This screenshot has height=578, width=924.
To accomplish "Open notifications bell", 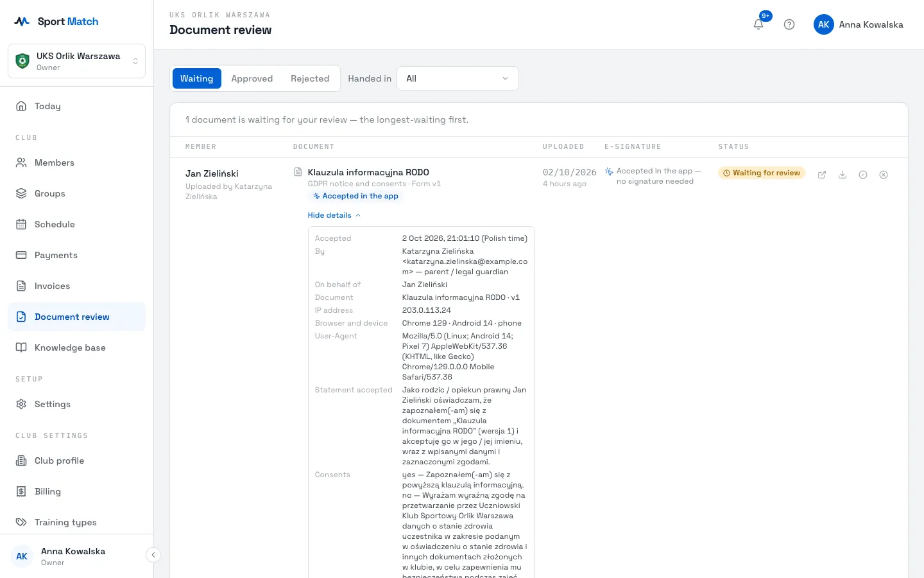I will [x=758, y=24].
